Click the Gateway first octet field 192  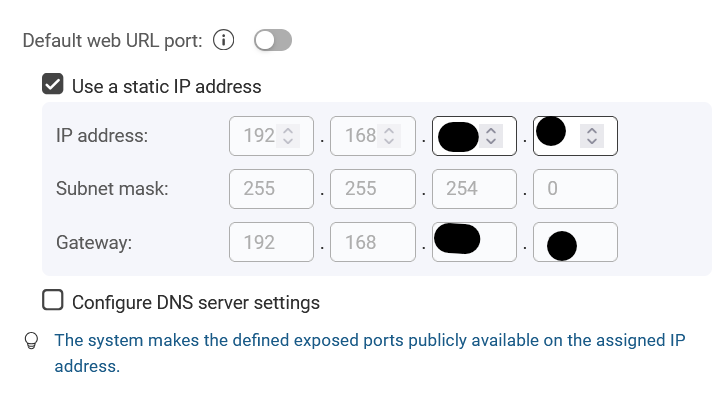[x=271, y=242]
